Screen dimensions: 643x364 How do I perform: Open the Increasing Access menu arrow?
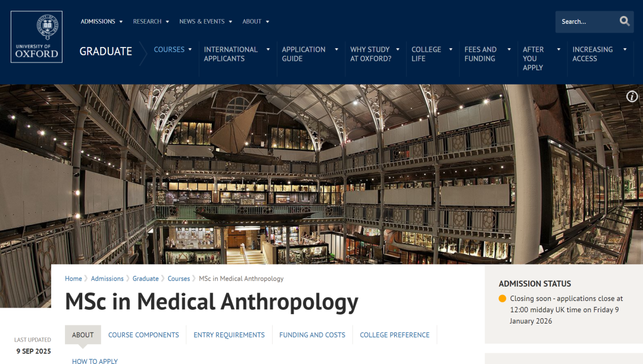pyautogui.click(x=625, y=49)
